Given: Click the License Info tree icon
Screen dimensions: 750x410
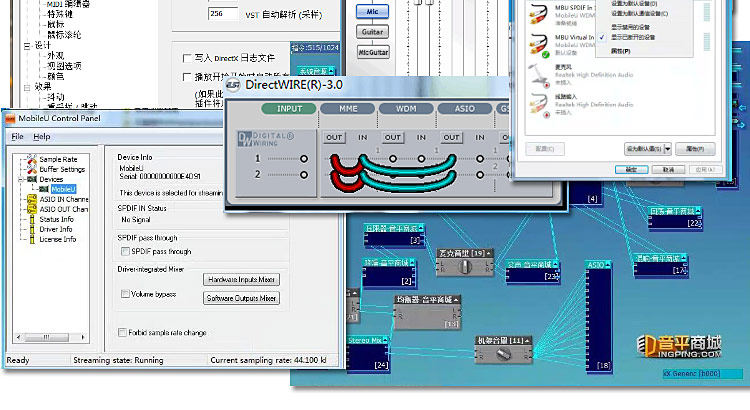Looking at the screenshot, I should point(32,239).
